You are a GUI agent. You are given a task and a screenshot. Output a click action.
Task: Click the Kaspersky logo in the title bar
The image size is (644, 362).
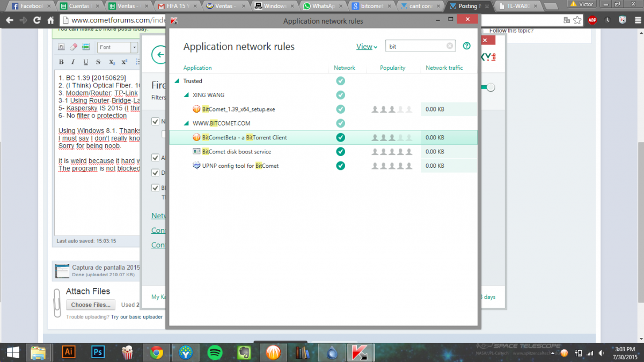tap(174, 21)
